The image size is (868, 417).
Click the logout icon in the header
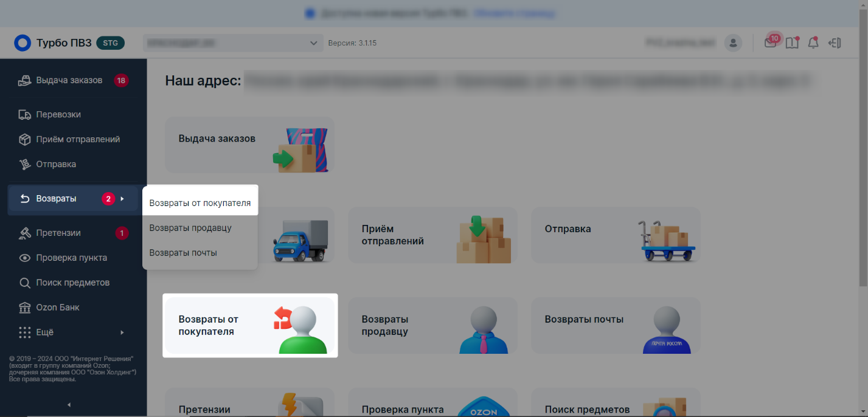click(835, 43)
